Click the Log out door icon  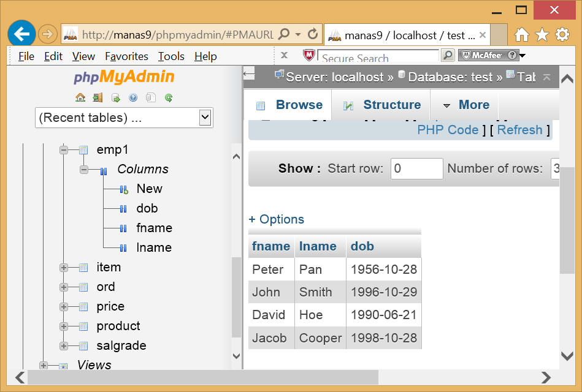(x=98, y=97)
